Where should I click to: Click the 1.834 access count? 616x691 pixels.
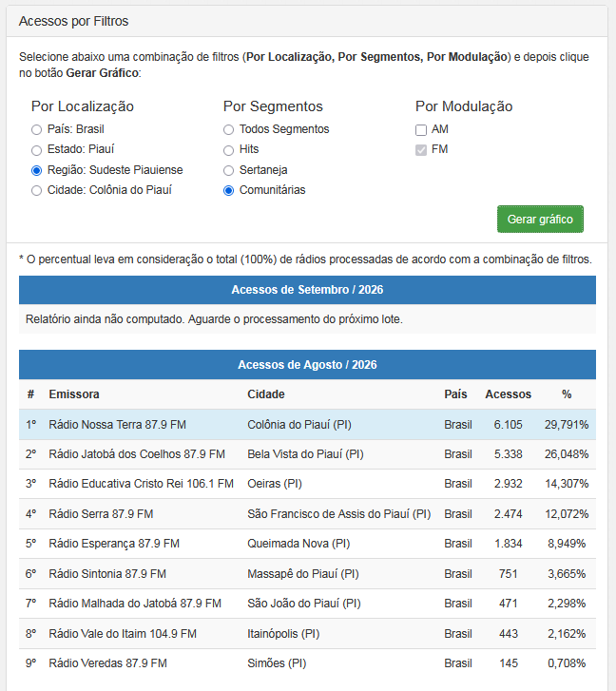508,544
